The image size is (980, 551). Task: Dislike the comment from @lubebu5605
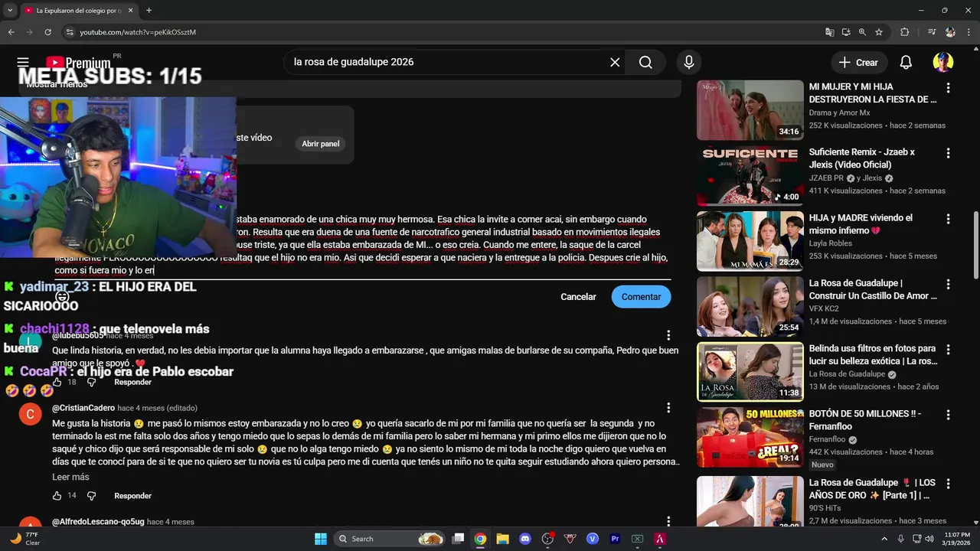(x=91, y=382)
